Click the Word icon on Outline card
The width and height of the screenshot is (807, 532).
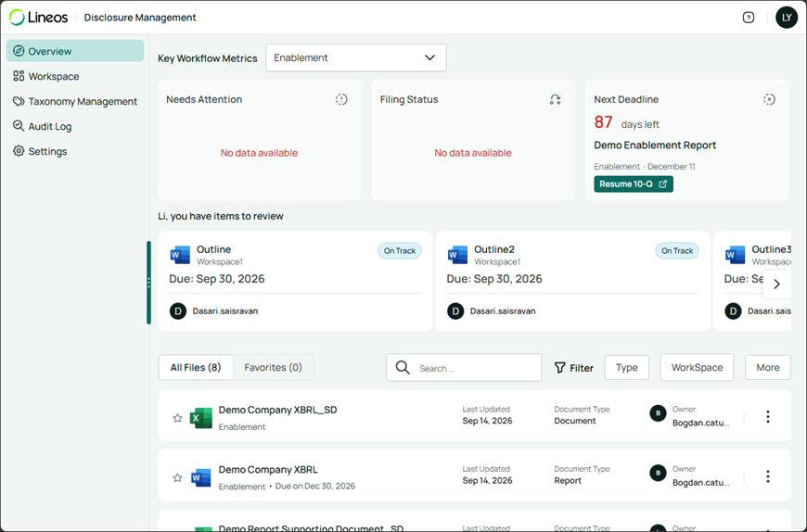point(180,255)
